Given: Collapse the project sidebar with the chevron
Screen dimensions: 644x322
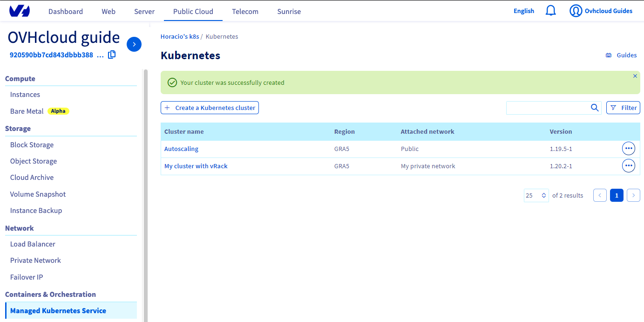Looking at the screenshot, I should click(134, 44).
